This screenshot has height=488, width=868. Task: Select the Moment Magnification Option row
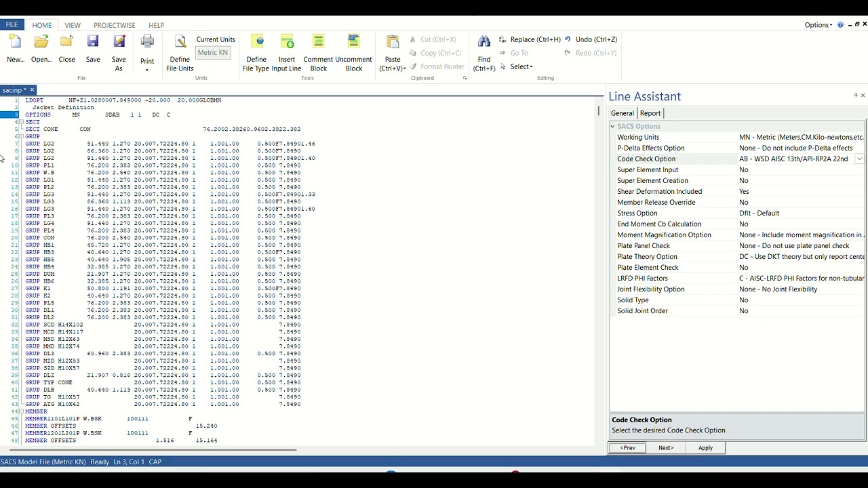(x=737, y=235)
